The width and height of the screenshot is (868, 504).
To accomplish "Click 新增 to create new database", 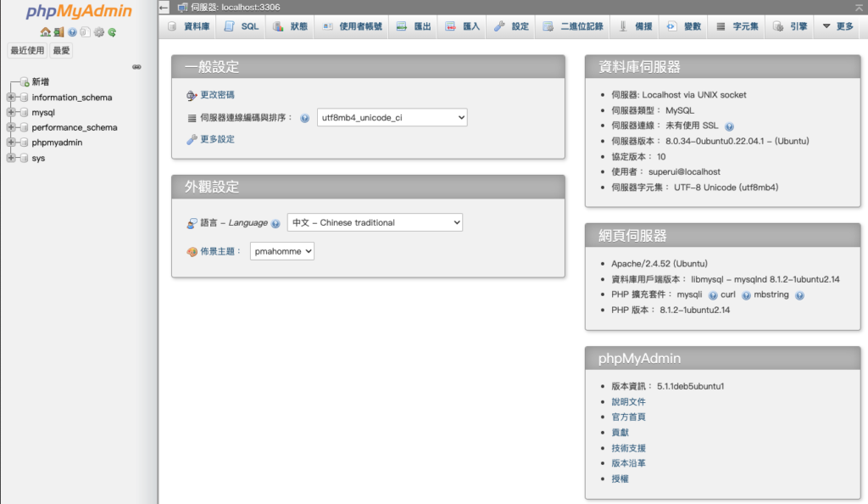I will click(41, 81).
